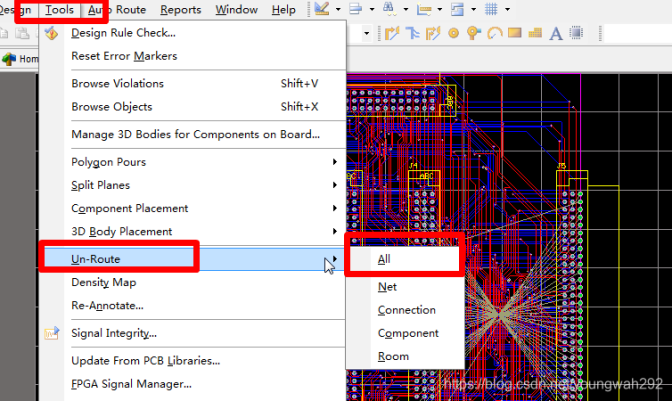Select Design Rule Check menu entry
Viewport: 672px width, 401px height.
click(x=123, y=33)
